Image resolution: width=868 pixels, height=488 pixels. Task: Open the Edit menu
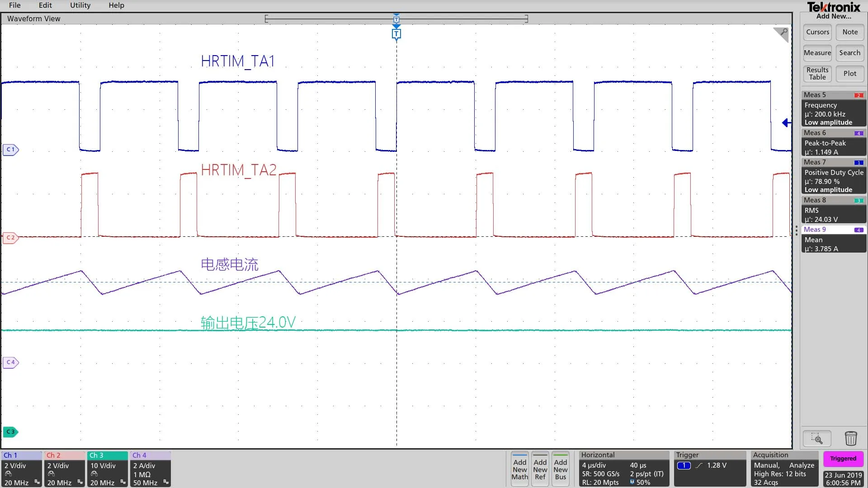(x=45, y=5)
